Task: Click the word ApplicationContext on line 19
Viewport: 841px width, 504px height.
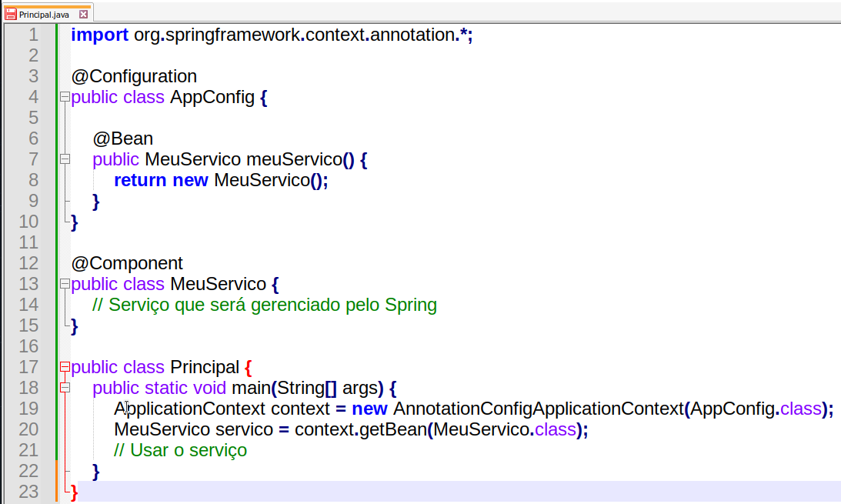Action: (x=189, y=409)
